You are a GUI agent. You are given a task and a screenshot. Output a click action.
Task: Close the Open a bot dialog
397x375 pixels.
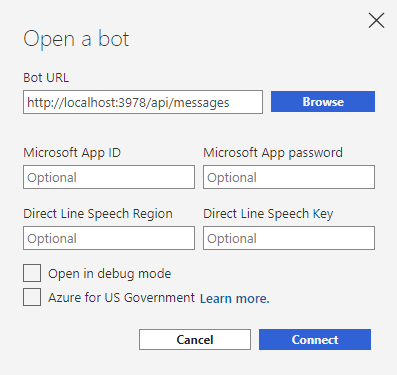(376, 21)
